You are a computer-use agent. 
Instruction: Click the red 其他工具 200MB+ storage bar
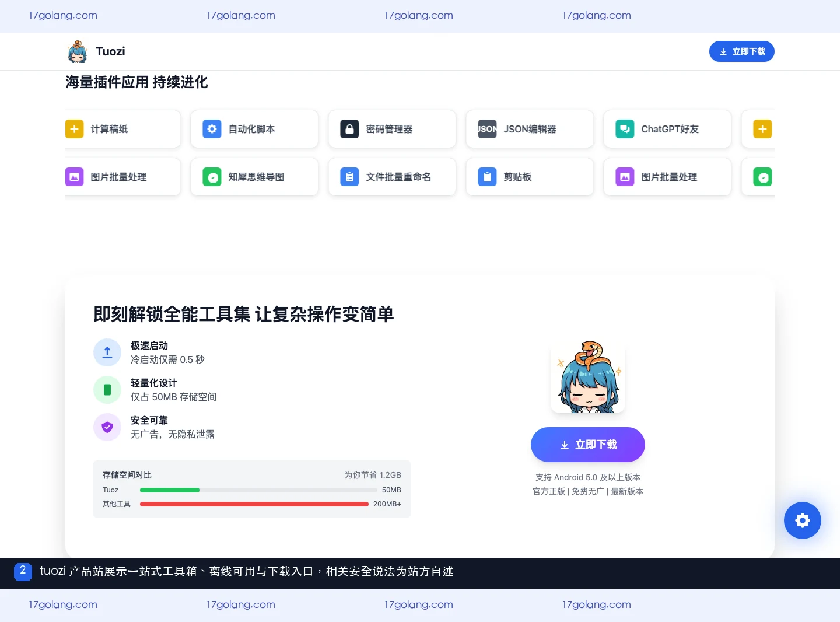(254, 504)
